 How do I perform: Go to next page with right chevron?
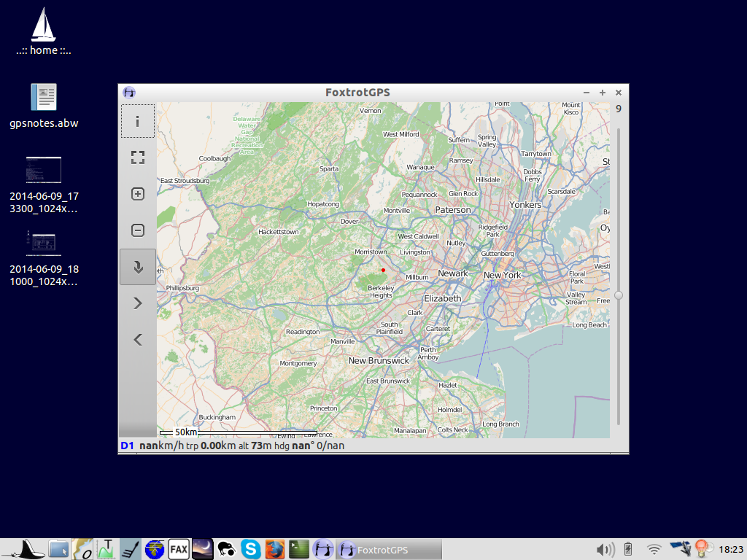tap(137, 303)
